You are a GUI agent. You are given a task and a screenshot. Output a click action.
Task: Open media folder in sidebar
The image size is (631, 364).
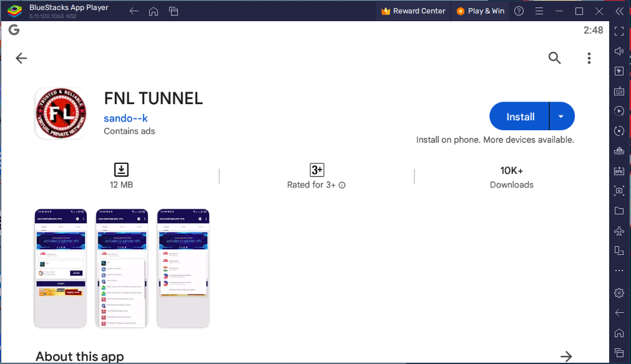619,211
